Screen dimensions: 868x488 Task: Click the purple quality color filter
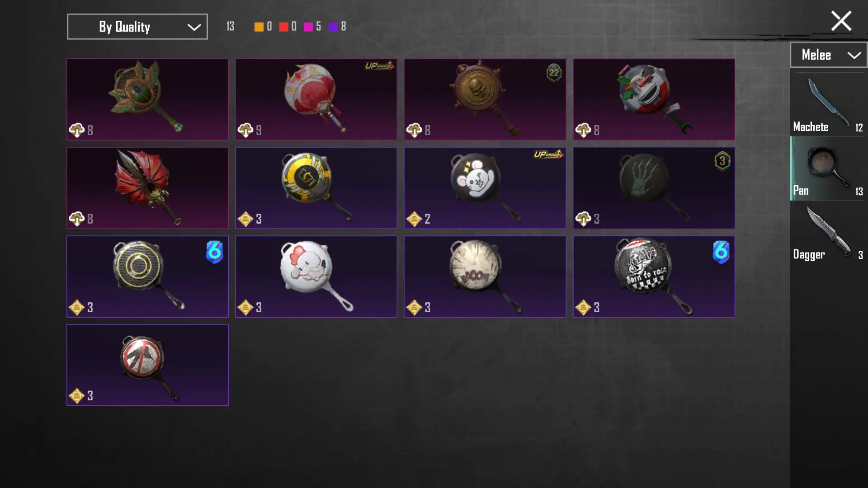tap(333, 27)
